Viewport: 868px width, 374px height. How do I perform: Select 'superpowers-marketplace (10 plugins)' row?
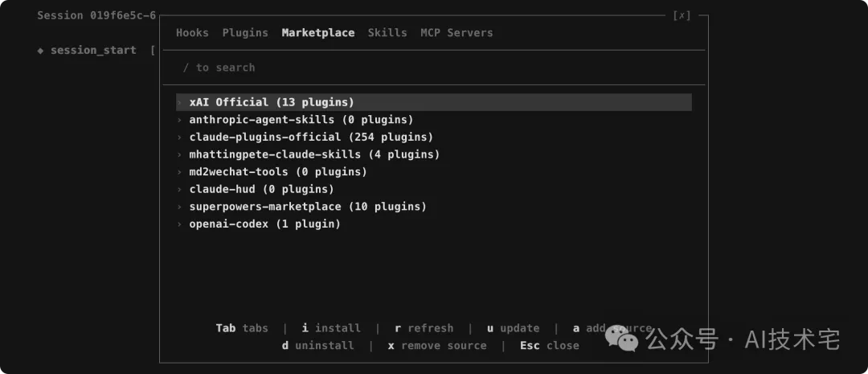coord(433,207)
